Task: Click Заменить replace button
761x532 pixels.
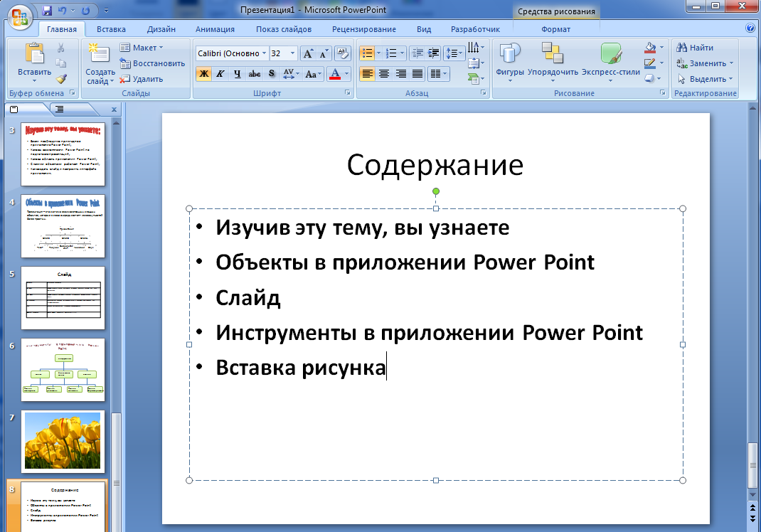Action: [x=705, y=63]
